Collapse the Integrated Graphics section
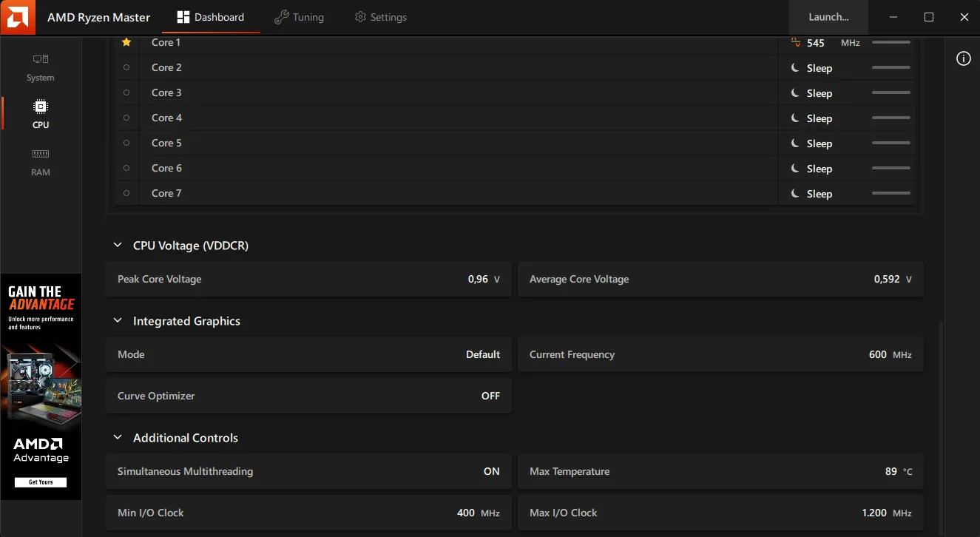Image resolution: width=980 pixels, height=537 pixels. point(117,321)
